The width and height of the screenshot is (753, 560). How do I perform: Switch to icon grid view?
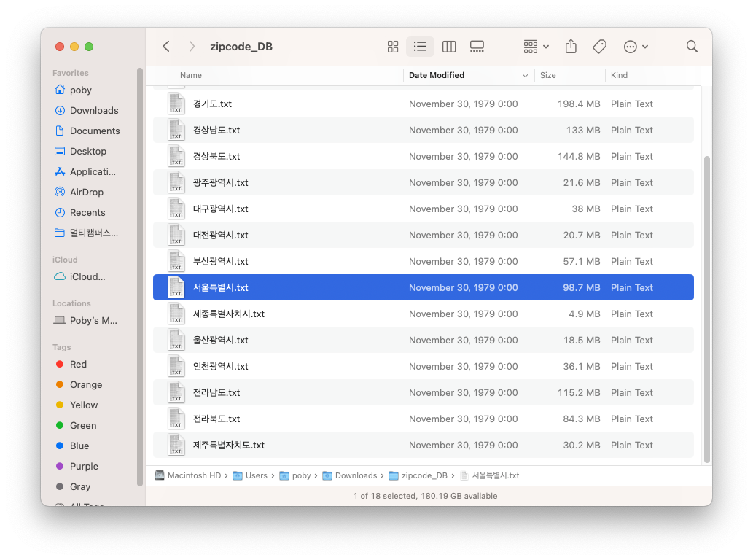[393, 47]
